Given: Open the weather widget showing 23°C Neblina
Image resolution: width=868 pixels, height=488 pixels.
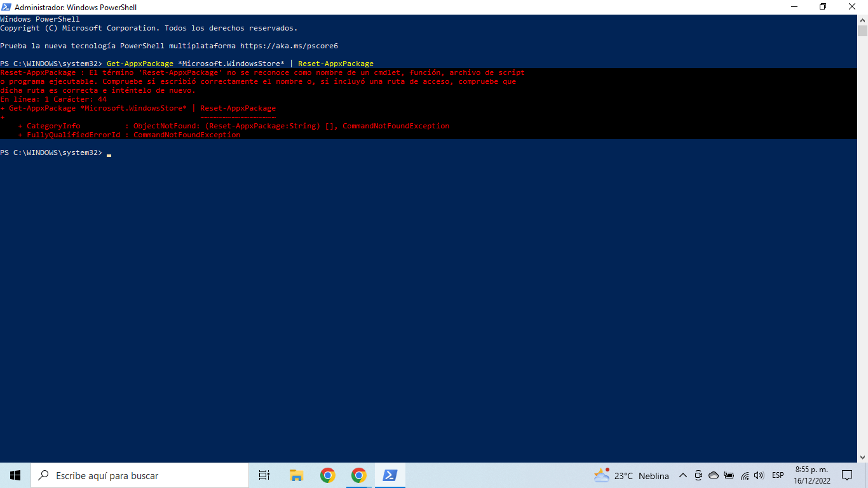Looking at the screenshot, I should tap(631, 475).
